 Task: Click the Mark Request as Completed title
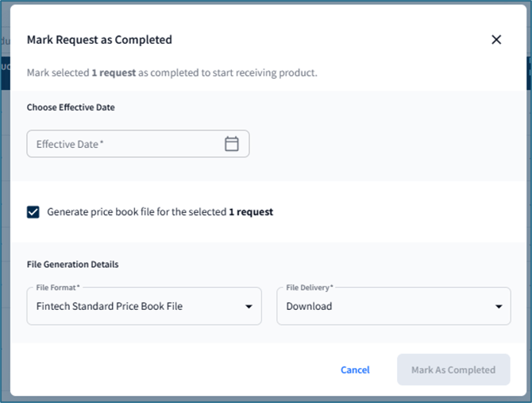tap(99, 40)
